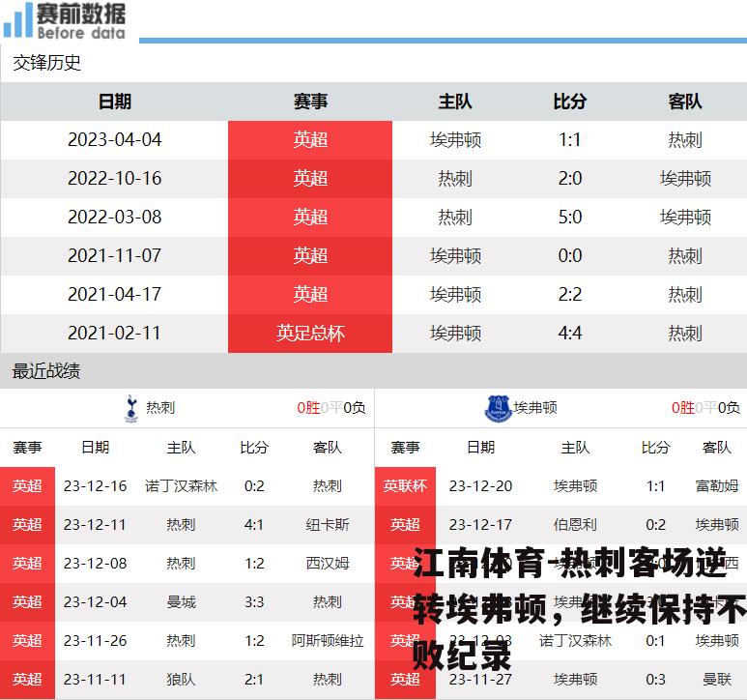Click the 比分 header in the 交锋历史 table
Image resolution: width=747 pixels, height=700 pixels.
click(x=570, y=102)
